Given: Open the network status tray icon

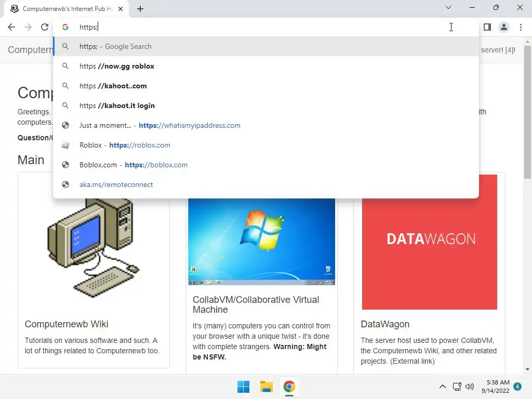Looking at the screenshot, I should point(457,387).
